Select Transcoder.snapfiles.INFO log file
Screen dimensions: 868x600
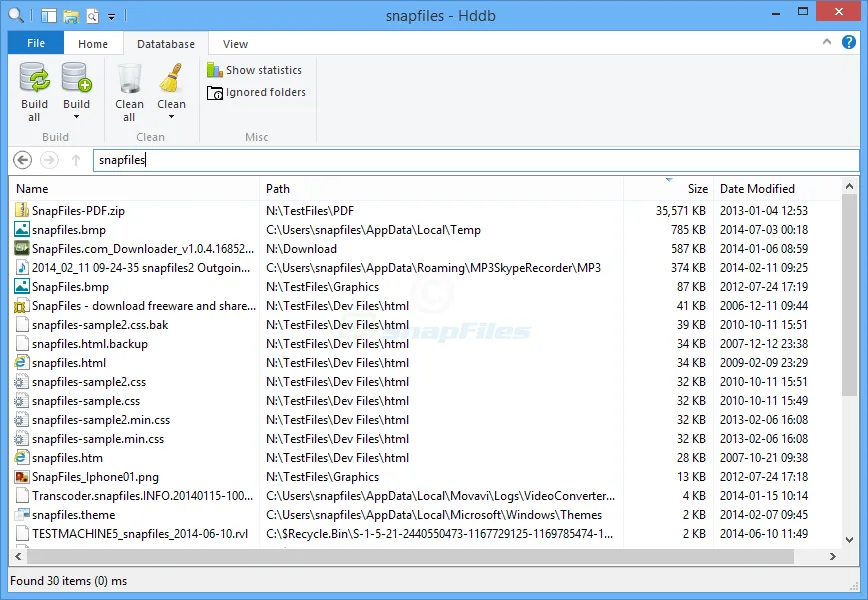point(425,496)
